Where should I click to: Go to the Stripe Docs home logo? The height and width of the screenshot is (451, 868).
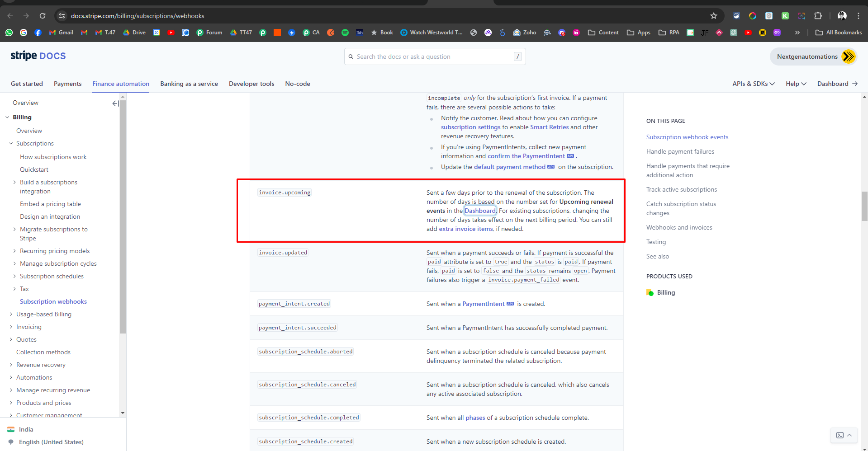tap(38, 56)
